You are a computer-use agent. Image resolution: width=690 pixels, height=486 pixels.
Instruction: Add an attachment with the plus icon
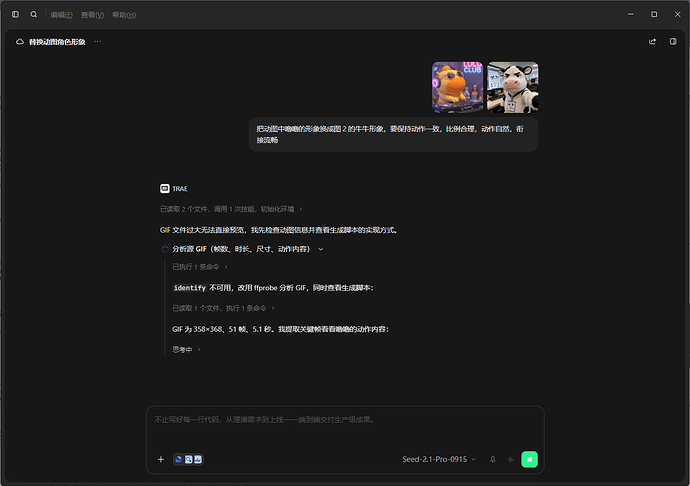[x=161, y=460]
